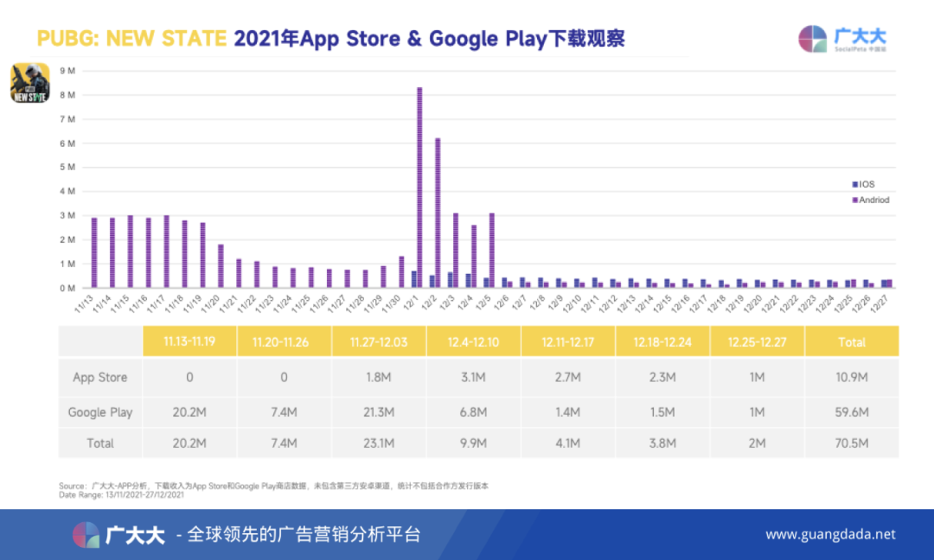Click the 11/13 Android bar
This screenshot has width=934, height=560.
[94, 253]
